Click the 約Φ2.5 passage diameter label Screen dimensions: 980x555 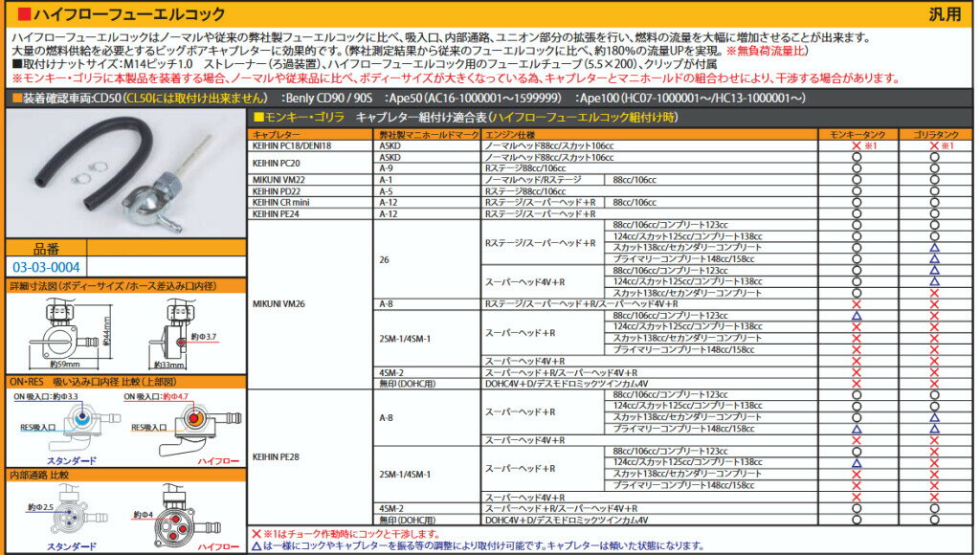[40, 507]
